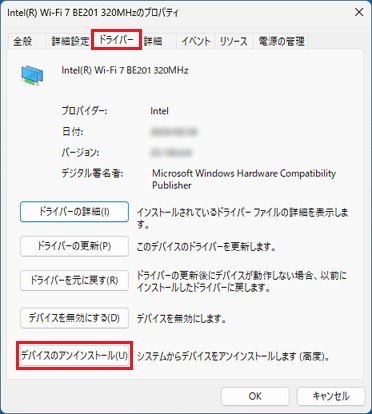Screen dimensions: 372x414
Task: Click the デバイスを無効にします description
Action: (x=182, y=319)
